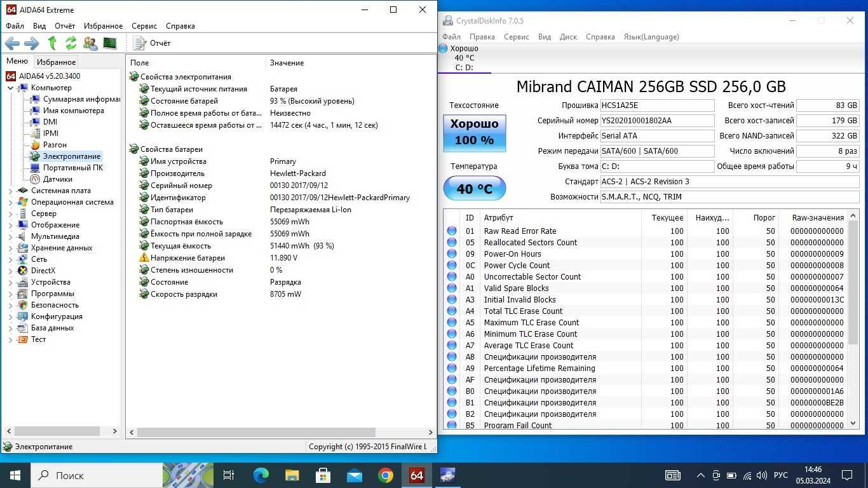Click the 40 °C temperature button
Viewport: 868px width, 488px height.
(x=474, y=189)
